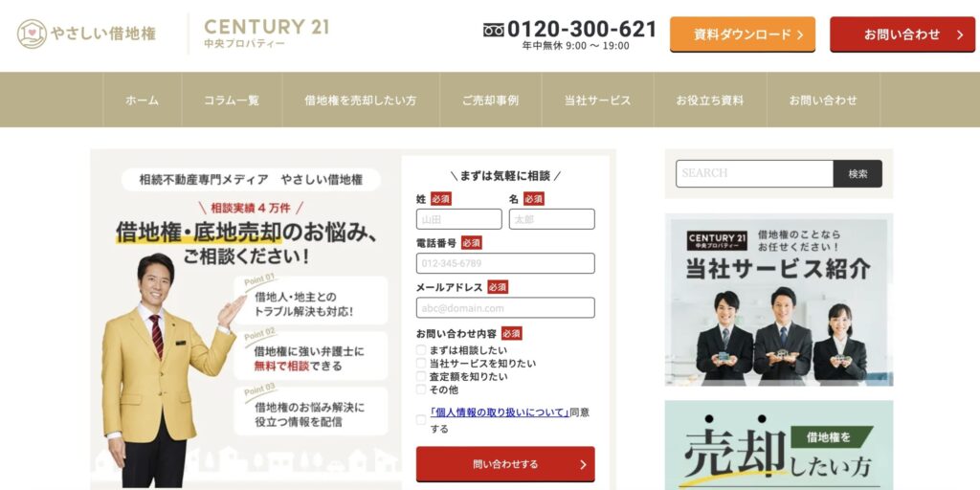The width and height of the screenshot is (980, 490).
Task: Click the chevron on 問い合わせする submit button
Action: point(583,464)
